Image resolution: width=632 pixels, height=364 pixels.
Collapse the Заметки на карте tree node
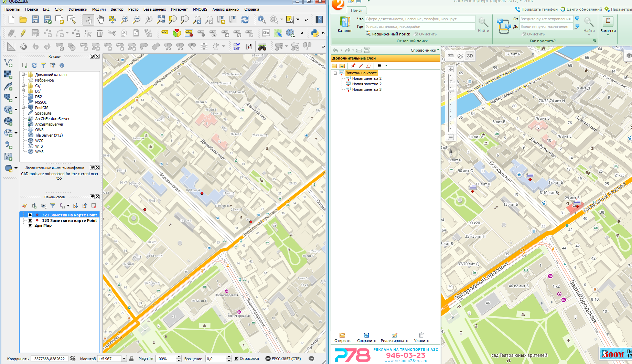[x=335, y=73]
